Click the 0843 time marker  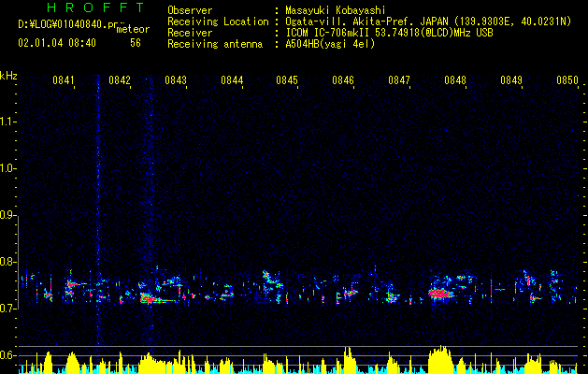pyautogui.click(x=176, y=80)
